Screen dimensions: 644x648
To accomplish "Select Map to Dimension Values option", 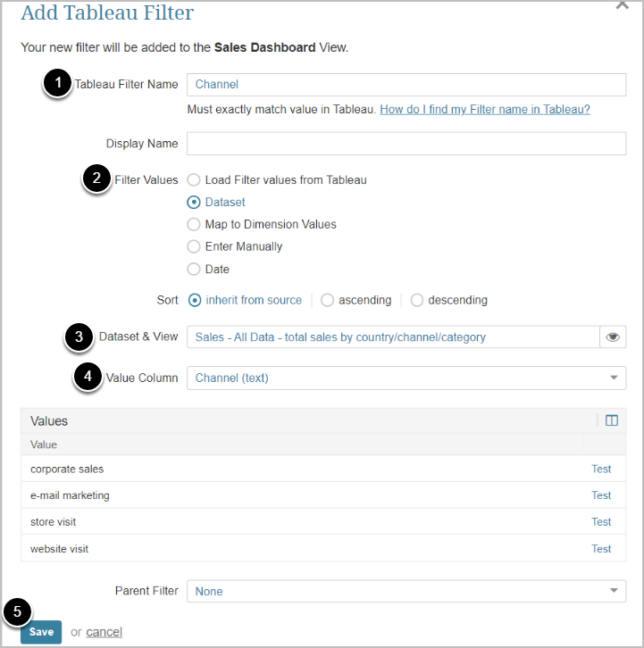I will [194, 224].
